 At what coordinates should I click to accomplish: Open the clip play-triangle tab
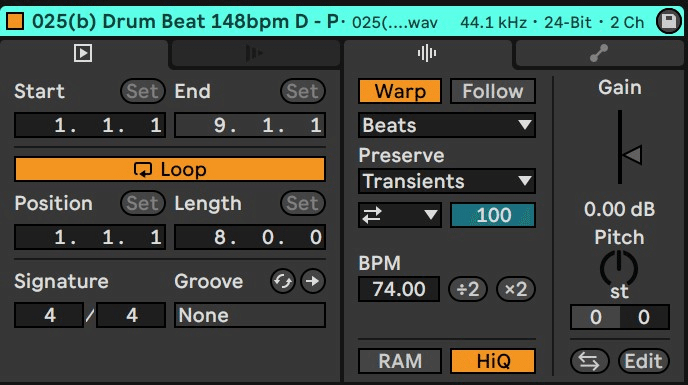83,53
